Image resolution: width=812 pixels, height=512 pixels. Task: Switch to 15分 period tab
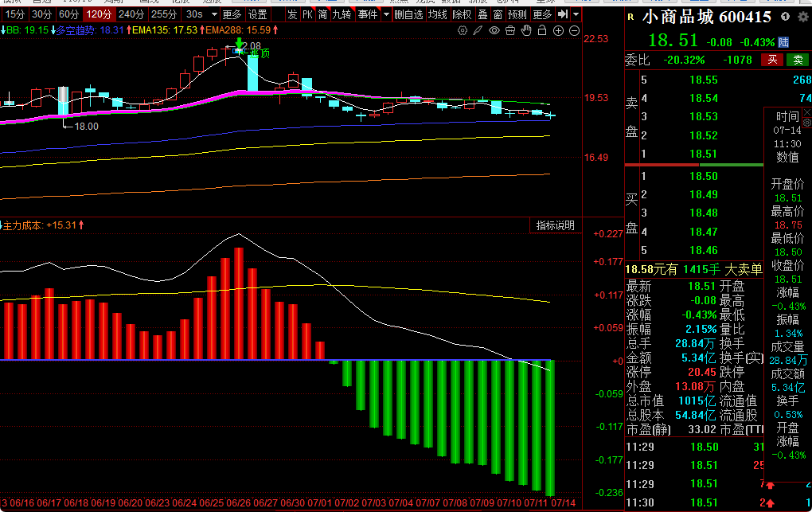14,14
